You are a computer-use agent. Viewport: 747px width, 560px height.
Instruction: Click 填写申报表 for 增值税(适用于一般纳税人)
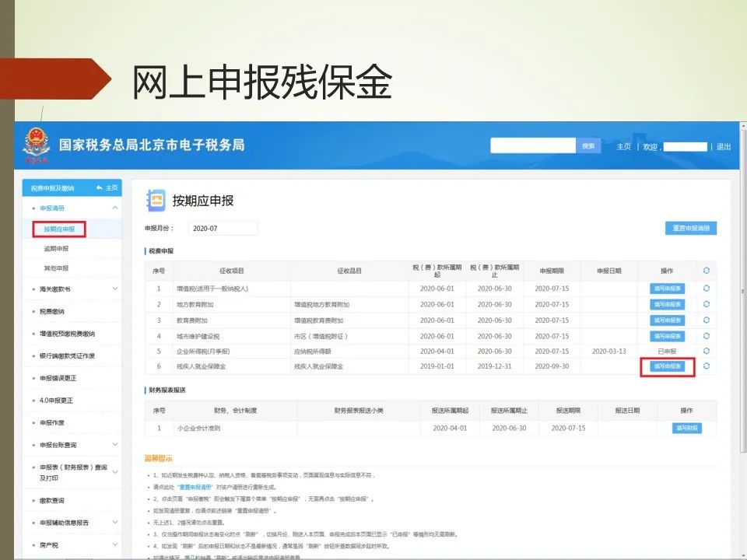click(x=667, y=289)
